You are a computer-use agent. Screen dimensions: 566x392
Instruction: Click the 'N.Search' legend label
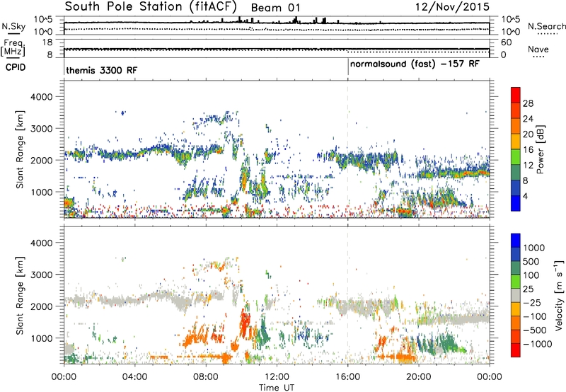[x=547, y=26]
